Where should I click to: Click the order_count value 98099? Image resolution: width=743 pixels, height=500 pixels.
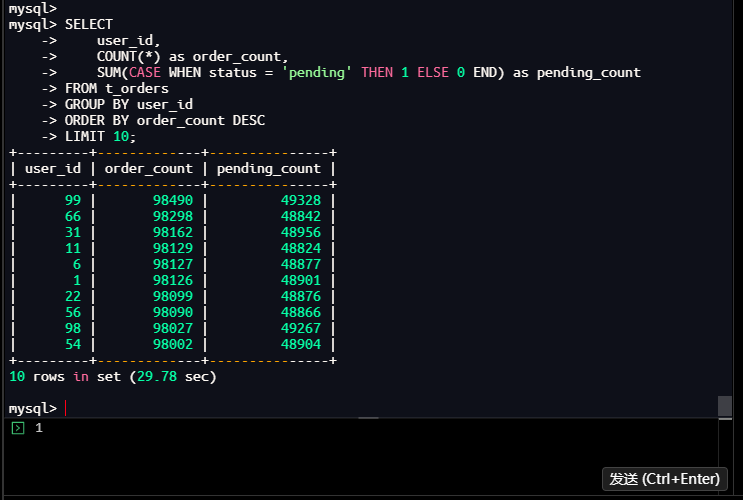173,297
